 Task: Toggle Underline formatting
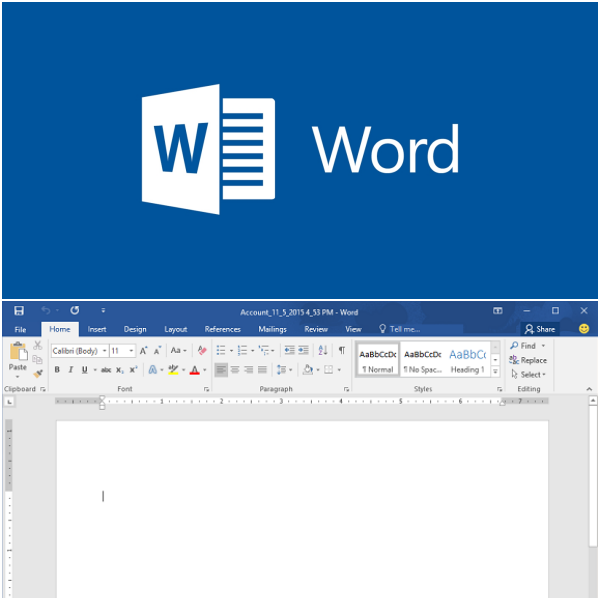pyautogui.click(x=85, y=370)
